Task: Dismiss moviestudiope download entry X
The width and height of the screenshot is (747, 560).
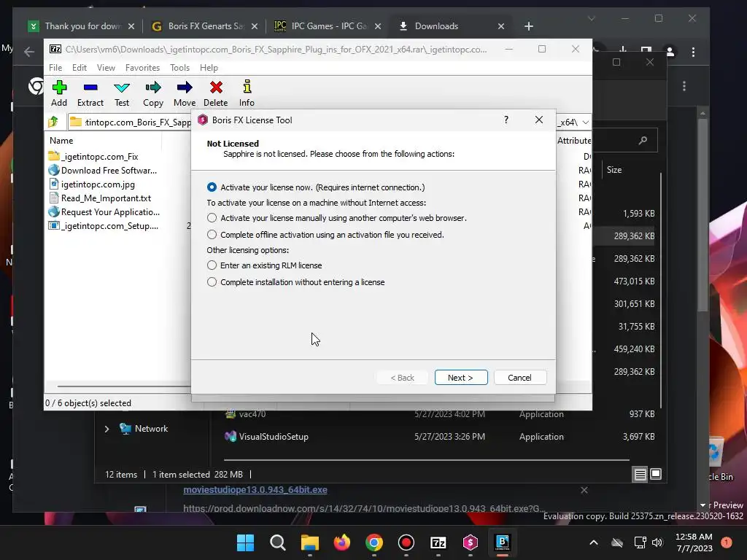Action: pyautogui.click(x=584, y=490)
